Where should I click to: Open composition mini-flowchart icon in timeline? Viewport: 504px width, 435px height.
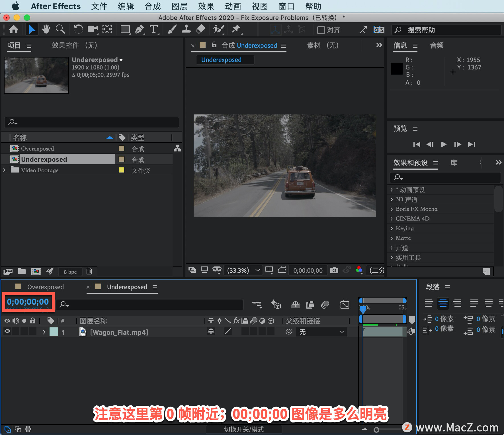click(257, 305)
